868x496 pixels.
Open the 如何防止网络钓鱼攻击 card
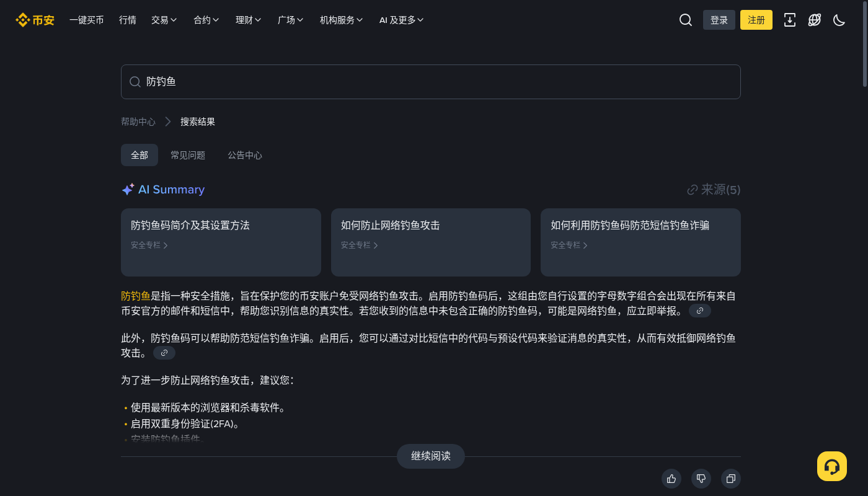[431, 242]
